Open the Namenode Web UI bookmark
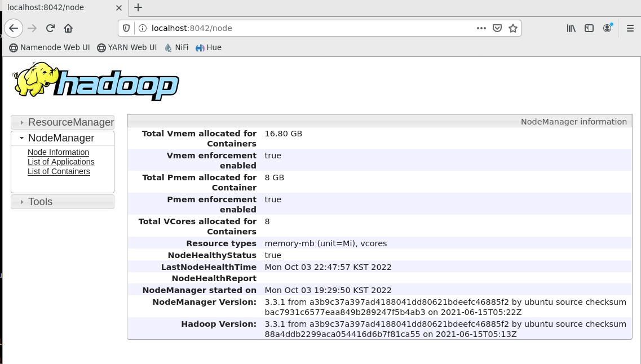This screenshot has width=641, height=364. point(50,47)
